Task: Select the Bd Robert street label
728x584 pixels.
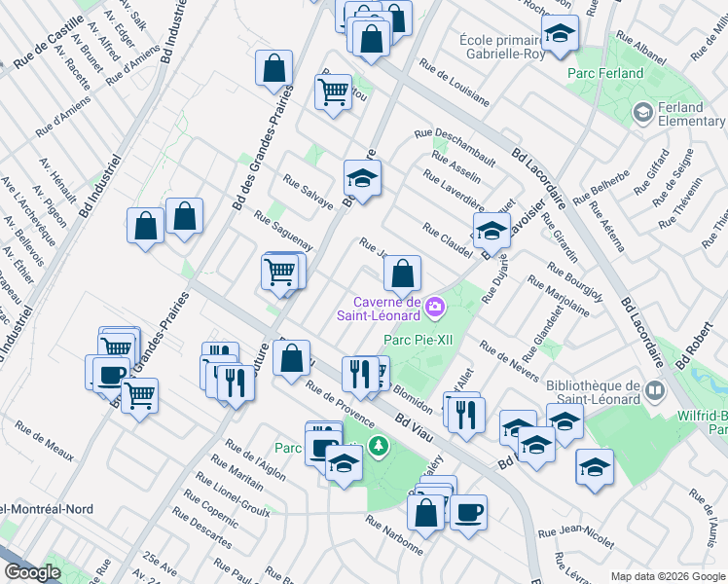Action: point(695,346)
